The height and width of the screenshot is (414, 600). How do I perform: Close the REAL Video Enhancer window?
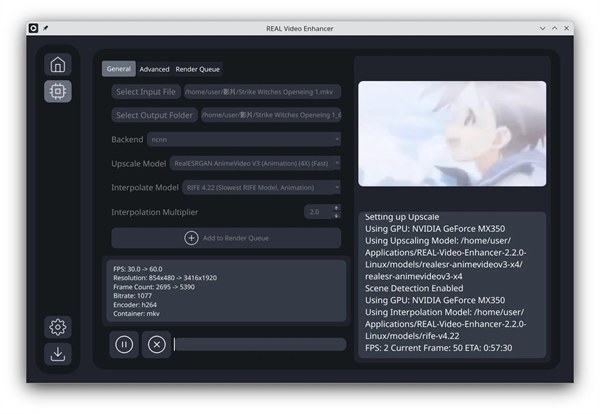click(x=566, y=28)
